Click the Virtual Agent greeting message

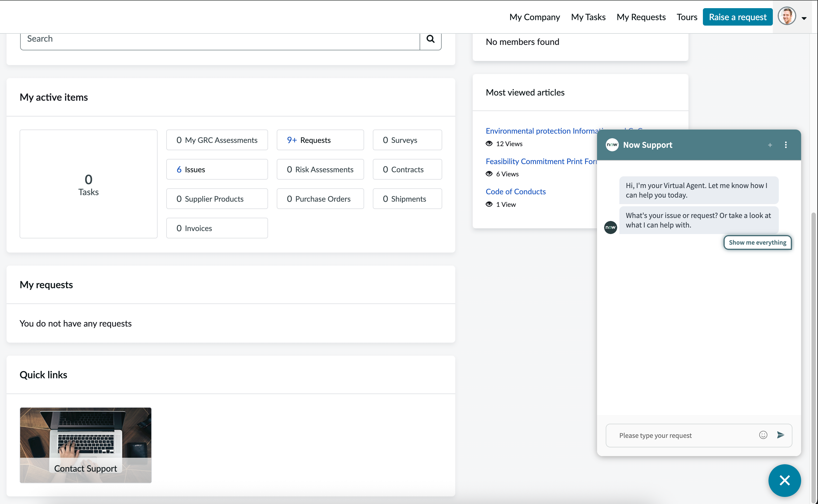point(699,190)
